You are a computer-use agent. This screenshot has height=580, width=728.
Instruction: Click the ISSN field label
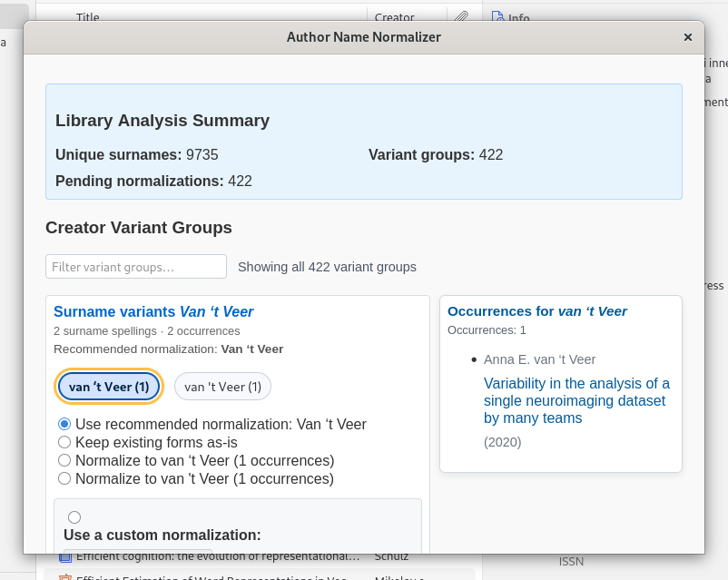[x=571, y=561]
